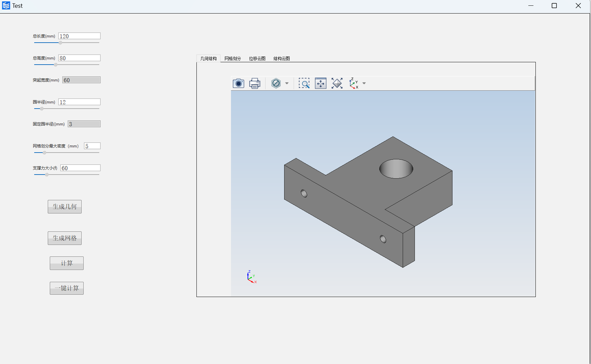This screenshot has height=364, width=591.
Task: Focus the 支撑力大小 input field
Action: click(x=80, y=168)
